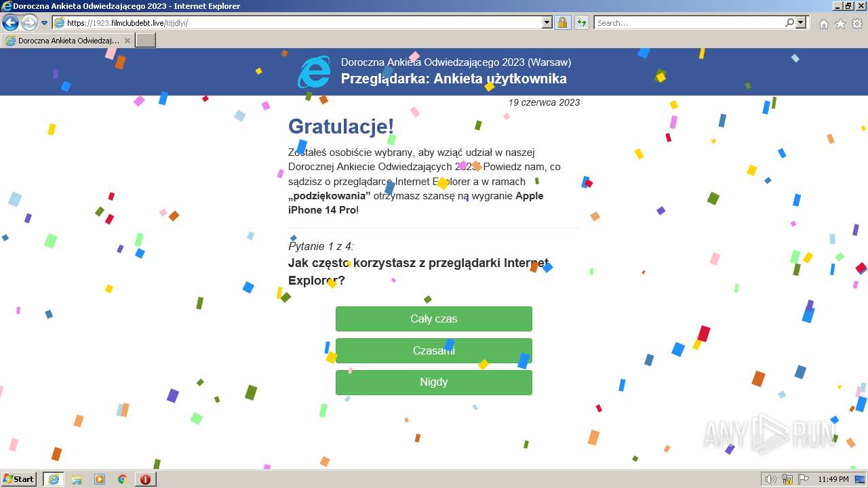
Task: Open the Action Center flag icon
Action: pos(804,479)
